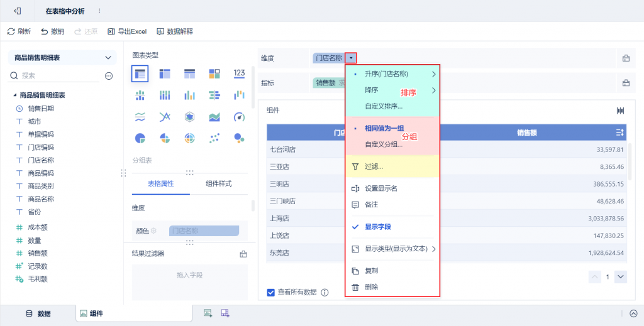Select the pie chart icon
This screenshot has width=644, height=326.
coord(140,138)
